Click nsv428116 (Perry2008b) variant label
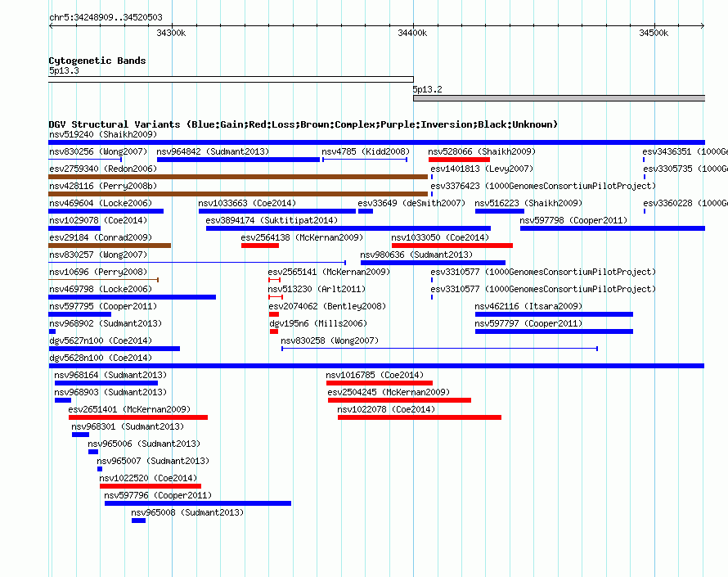 103,186
